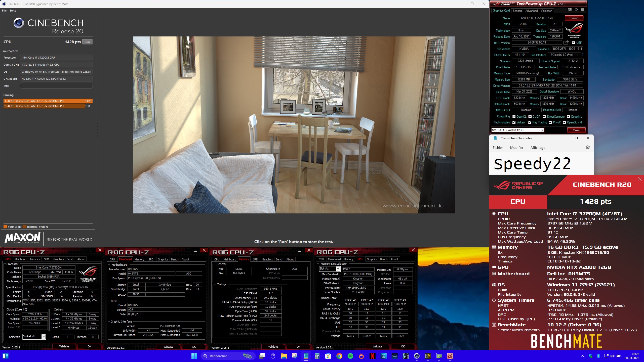
Task: Open Prime Video from the taskbar
Action: [383, 356]
